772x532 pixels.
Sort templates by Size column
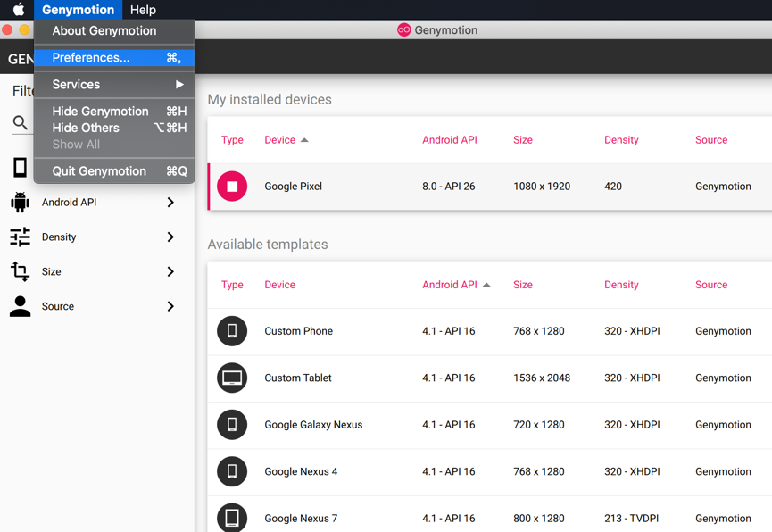pos(523,285)
